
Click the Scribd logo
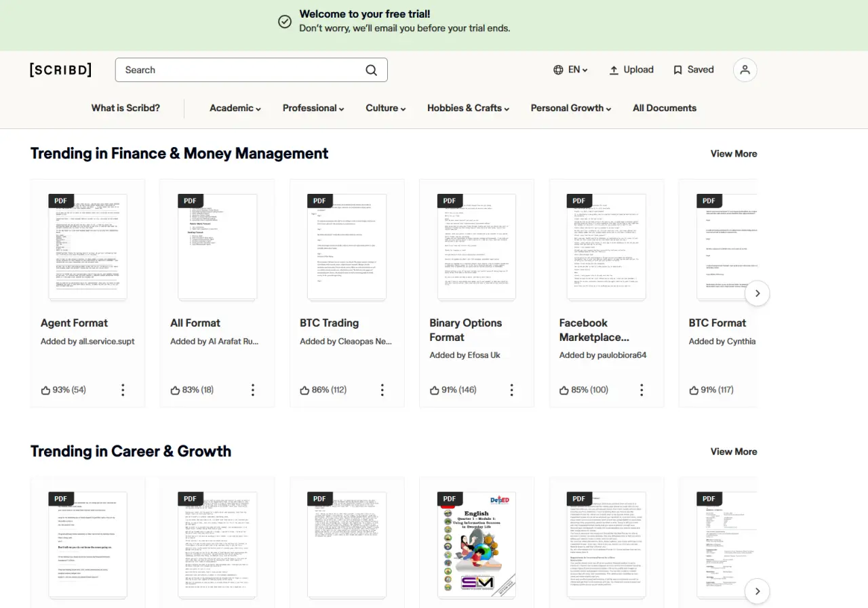[x=60, y=70]
